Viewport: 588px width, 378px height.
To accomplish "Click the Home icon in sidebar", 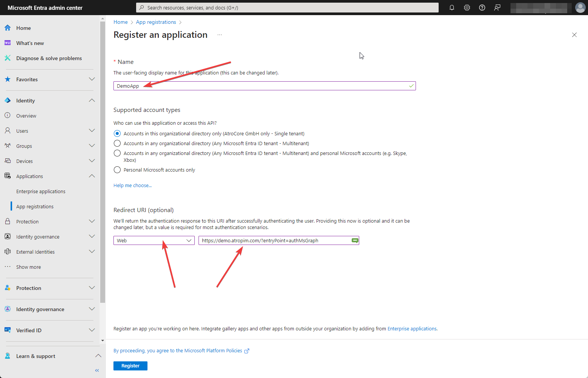I will [x=8, y=28].
